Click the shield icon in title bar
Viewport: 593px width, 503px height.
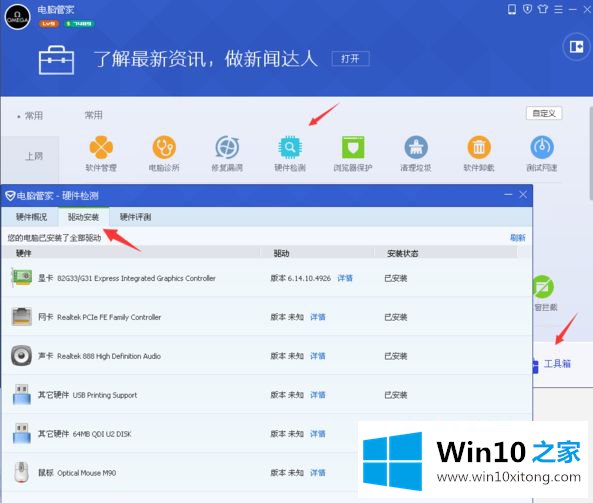(x=527, y=9)
